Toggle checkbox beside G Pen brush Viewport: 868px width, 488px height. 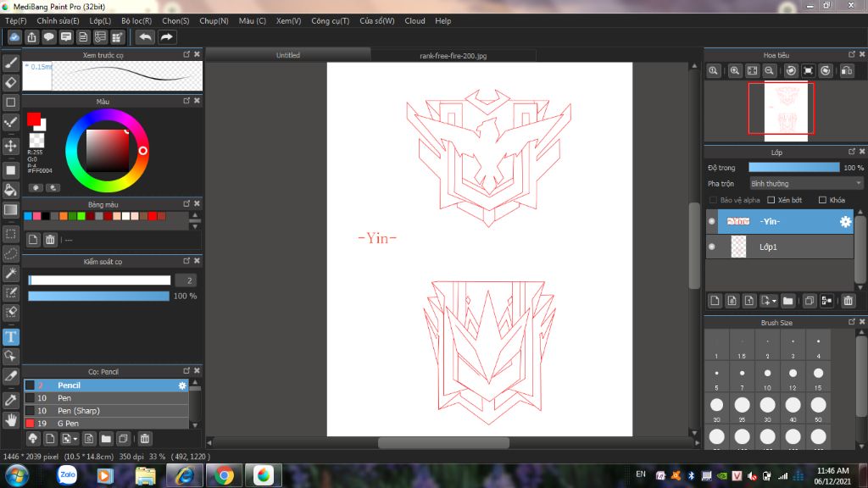(30, 424)
